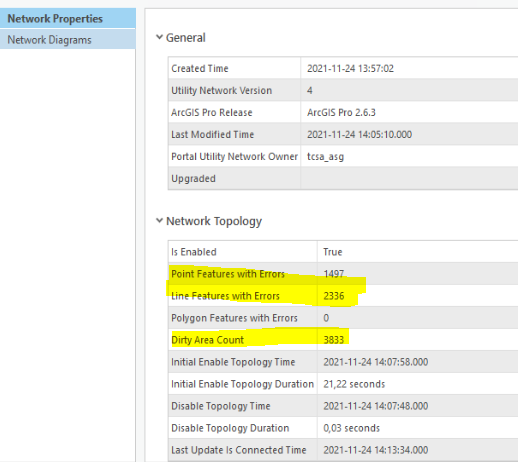This screenshot has width=518, height=462.
Task: Select Line Features with Errors label
Action: point(225,296)
